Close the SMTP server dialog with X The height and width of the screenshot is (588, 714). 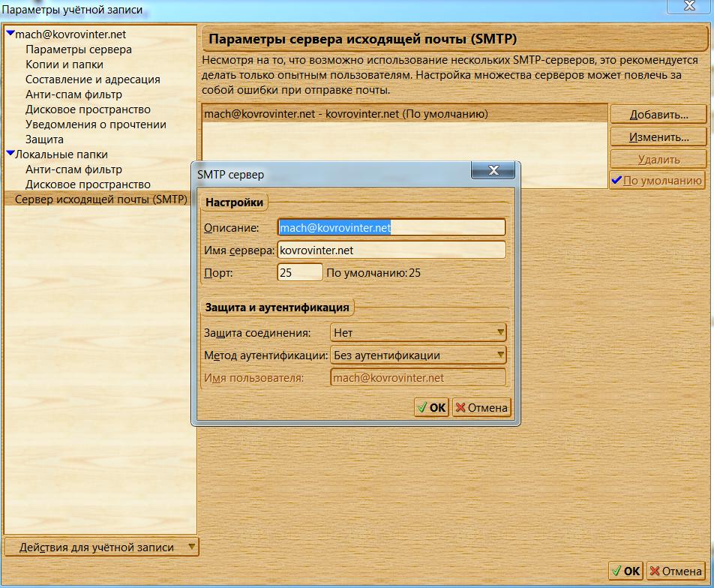(495, 170)
